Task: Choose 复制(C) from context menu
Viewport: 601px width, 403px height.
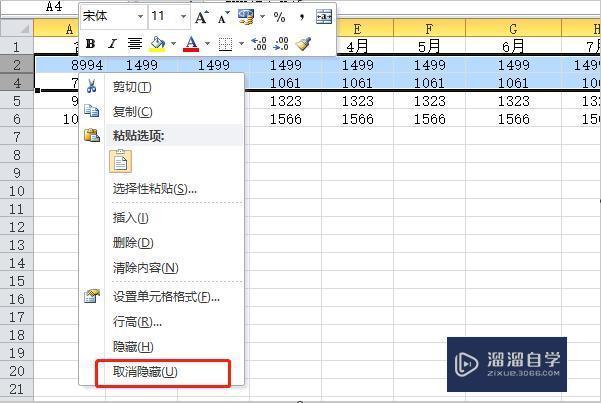Action: 161,112
